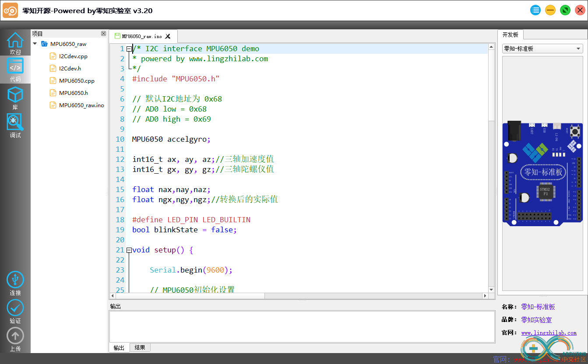The width and height of the screenshot is (588, 364).
Task: Click the int16_t ax, ay, az line
Action: coord(203,159)
